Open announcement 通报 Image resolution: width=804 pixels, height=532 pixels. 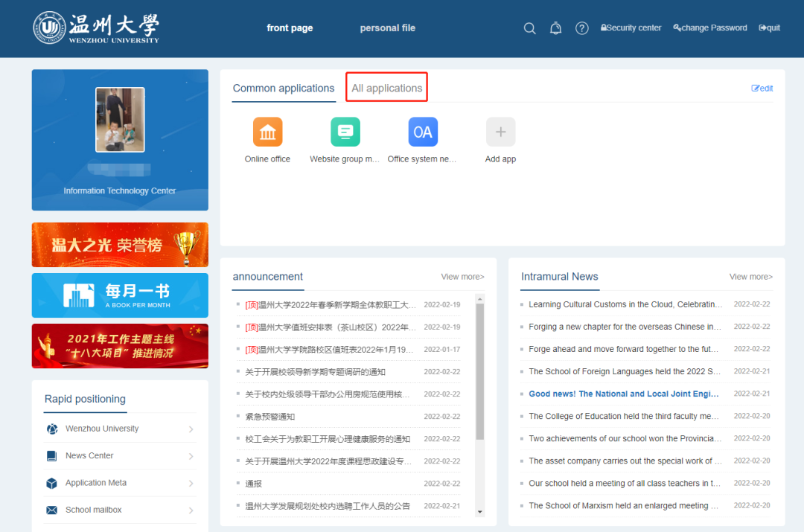coord(253,484)
